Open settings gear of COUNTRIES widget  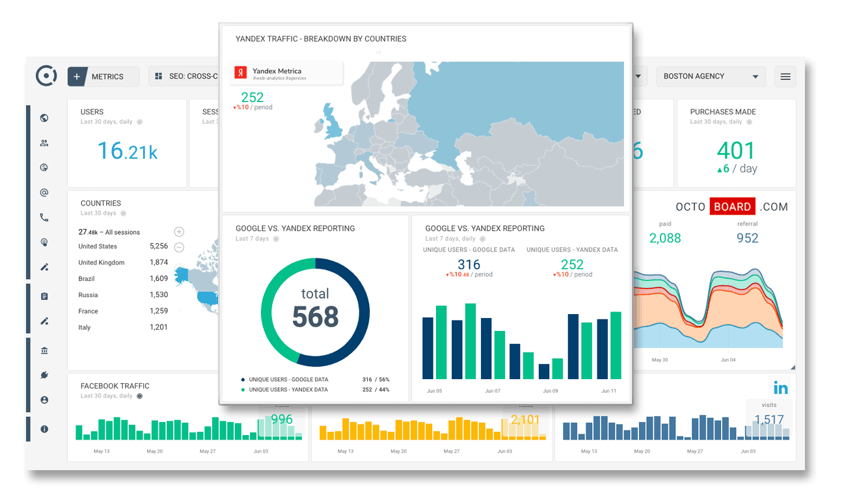(123, 213)
